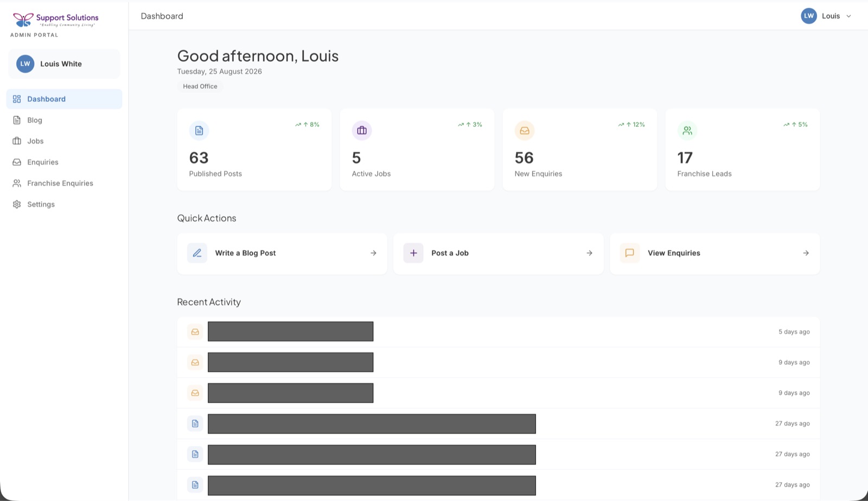868x501 pixels.
Task: Navigate to Franchise Enquiries
Action: pyautogui.click(x=64, y=183)
